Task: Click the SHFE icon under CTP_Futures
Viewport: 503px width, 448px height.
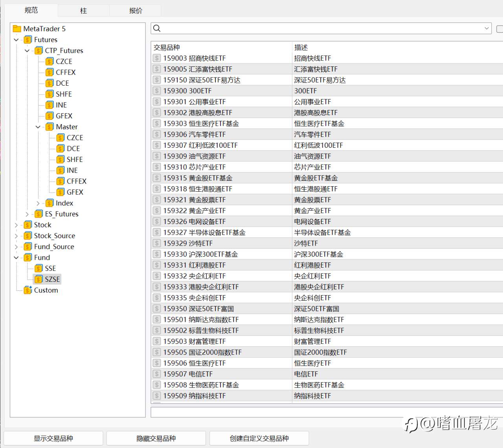Action: click(50, 94)
